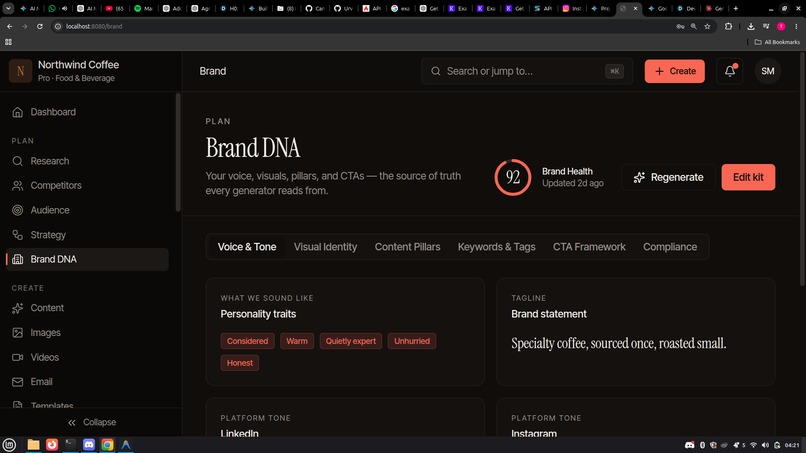Click the Unhurried trait tag
Screen dimensions: 806x453
412,341
